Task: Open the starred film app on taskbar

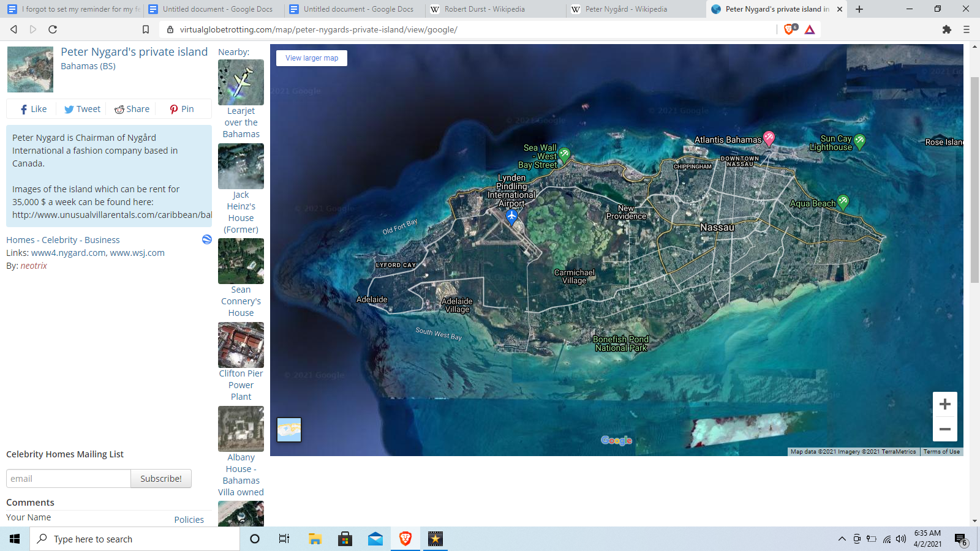Action: click(435, 539)
